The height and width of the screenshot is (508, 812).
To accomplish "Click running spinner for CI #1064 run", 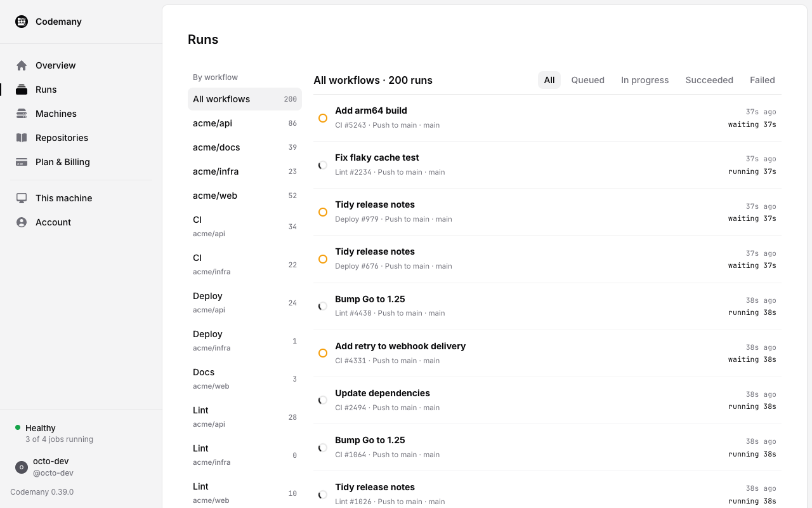I will coord(323,448).
